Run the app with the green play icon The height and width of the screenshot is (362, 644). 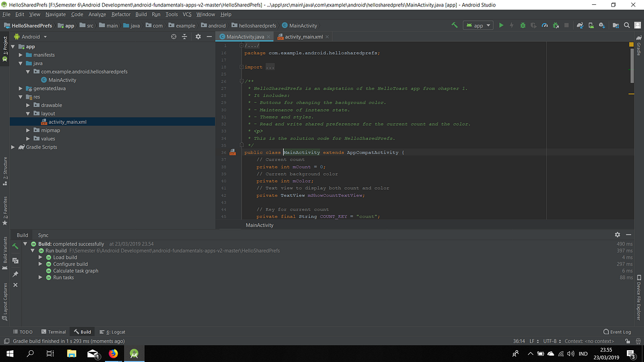(x=501, y=25)
